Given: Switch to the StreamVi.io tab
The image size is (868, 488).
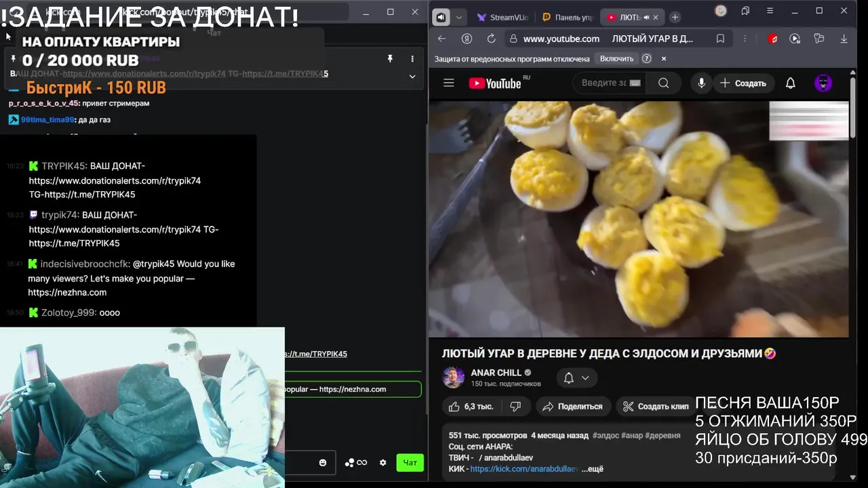Looking at the screenshot, I should click(x=502, y=18).
